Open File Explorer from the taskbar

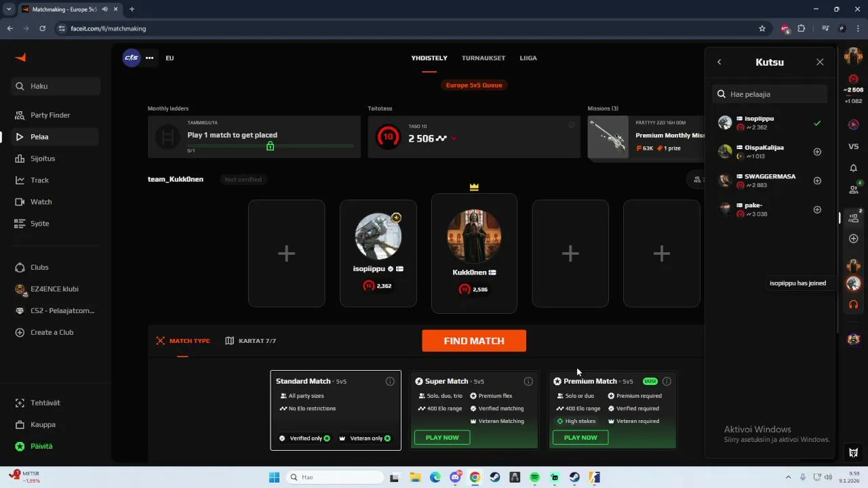tap(414, 477)
